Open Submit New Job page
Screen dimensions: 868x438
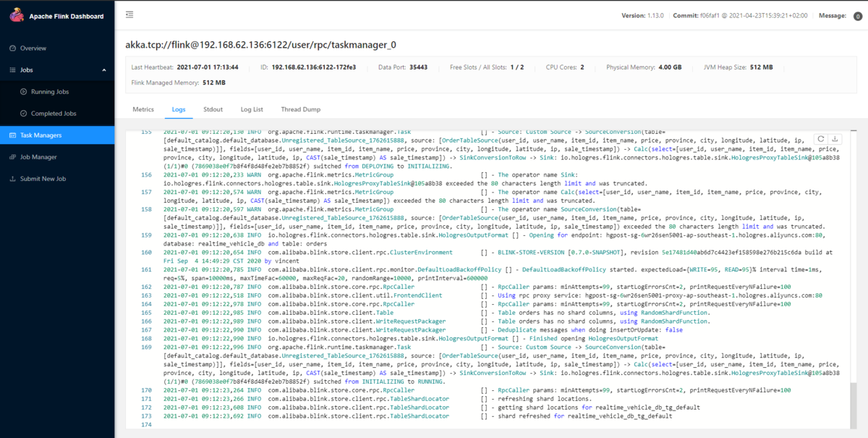[x=57, y=179]
